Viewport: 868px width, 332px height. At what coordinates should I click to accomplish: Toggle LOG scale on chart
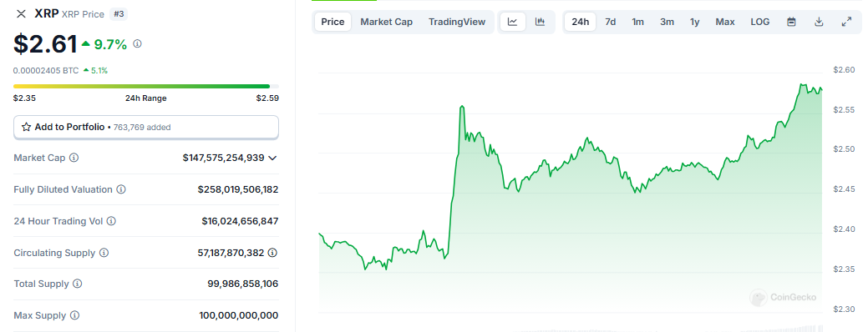click(x=760, y=22)
